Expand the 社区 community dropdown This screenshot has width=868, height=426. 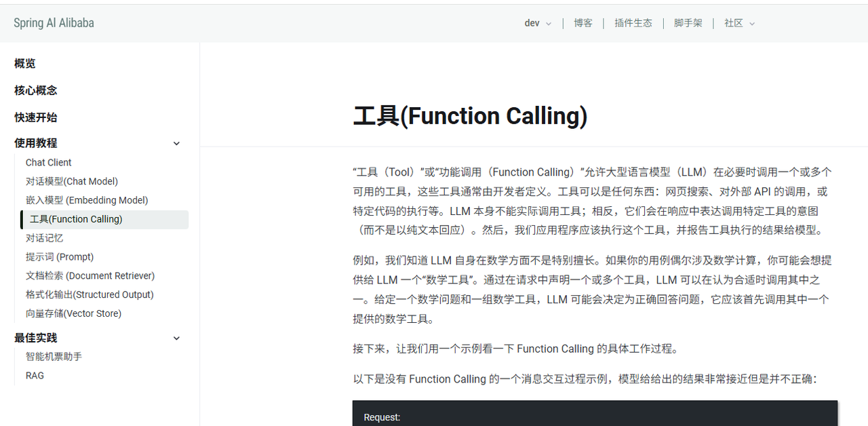(738, 23)
